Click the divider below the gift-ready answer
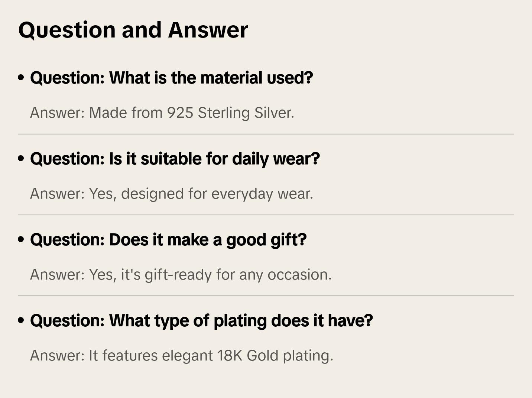 (266, 296)
